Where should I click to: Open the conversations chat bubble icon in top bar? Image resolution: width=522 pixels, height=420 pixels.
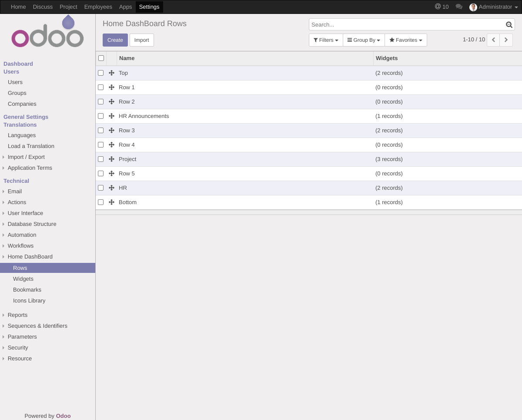coord(459,7)
